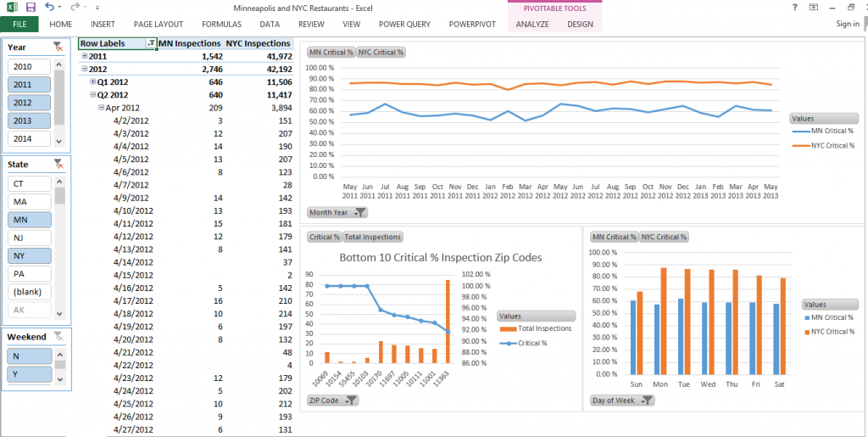Switch to the PAGE LAYOUT tab
Viewport: 868px width, 437px height.
point(159,25)
